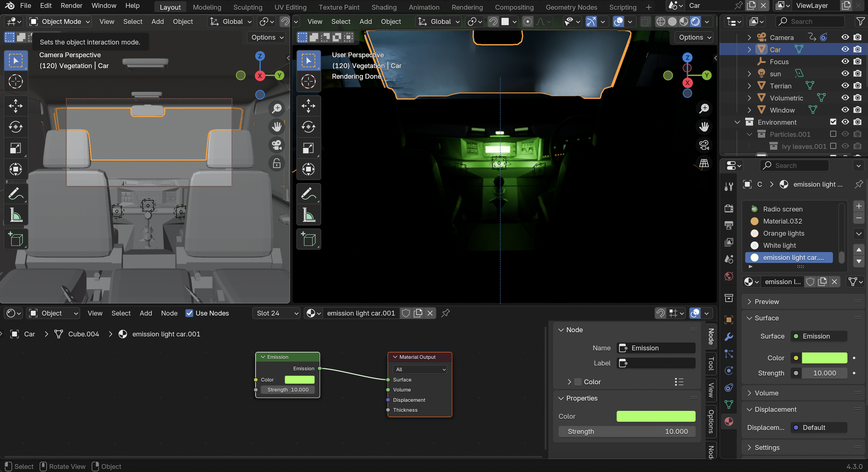This screenshot has width=868, height=472.
Task: Select the Focus object in outliner
Action: (779, 61)
